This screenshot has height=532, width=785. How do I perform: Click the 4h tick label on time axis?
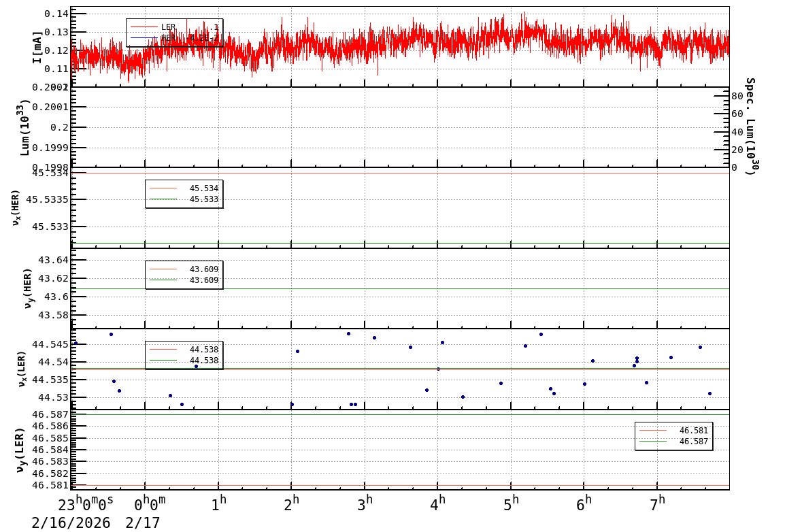click(438, 504)
